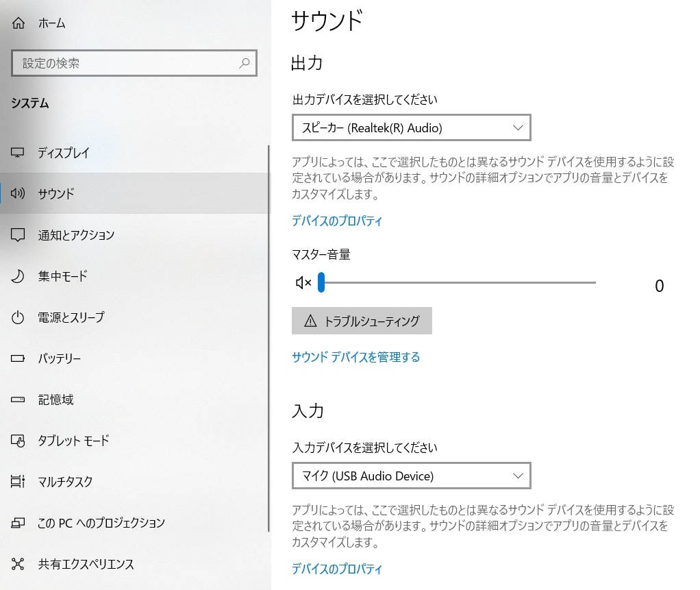Select ディスプレイ in the sidebar
This screenshot has width=700, height=590.
pyautogui.click(x=134, y=153)
